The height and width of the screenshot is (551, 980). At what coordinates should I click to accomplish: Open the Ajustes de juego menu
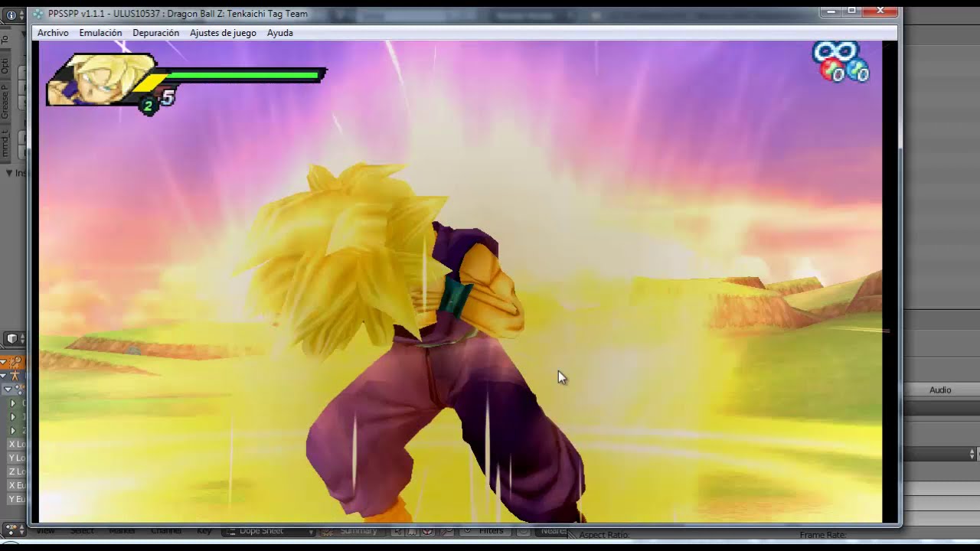pyautogui.click(x=223, y=33)
